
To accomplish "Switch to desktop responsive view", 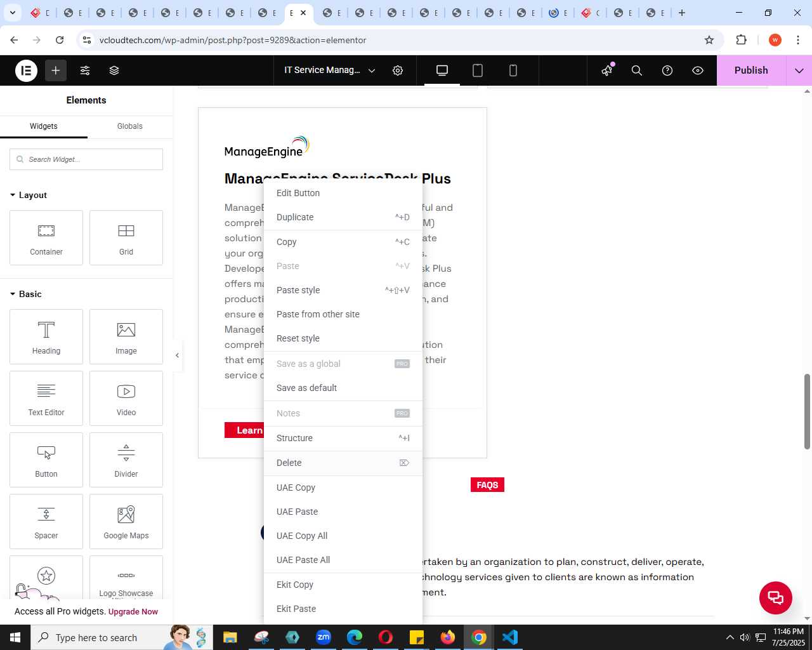I will (x=442, y=70).
